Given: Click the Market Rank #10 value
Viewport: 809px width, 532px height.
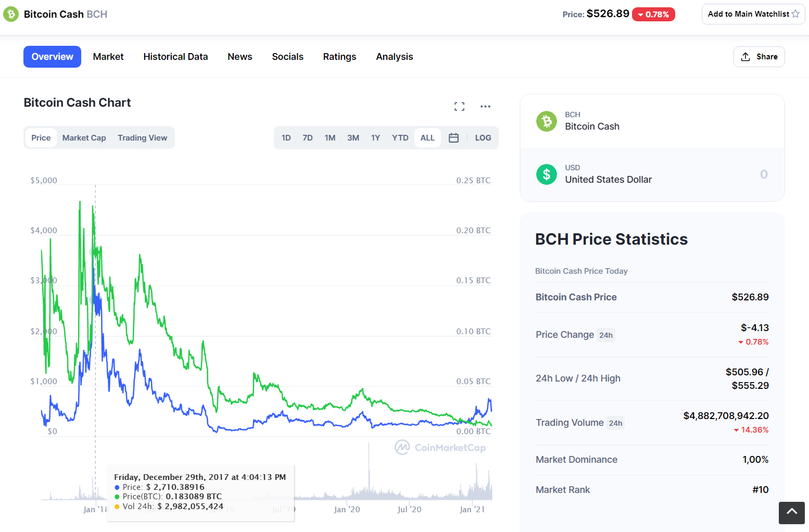Looking at the screenshot, I should [761, 490].
